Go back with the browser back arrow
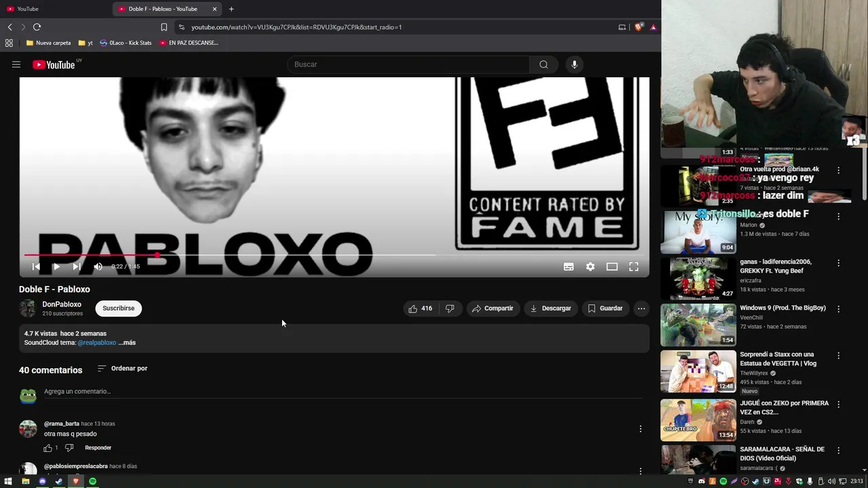Image resolution: width=868 pixels, height=488 pixels. 10,27
